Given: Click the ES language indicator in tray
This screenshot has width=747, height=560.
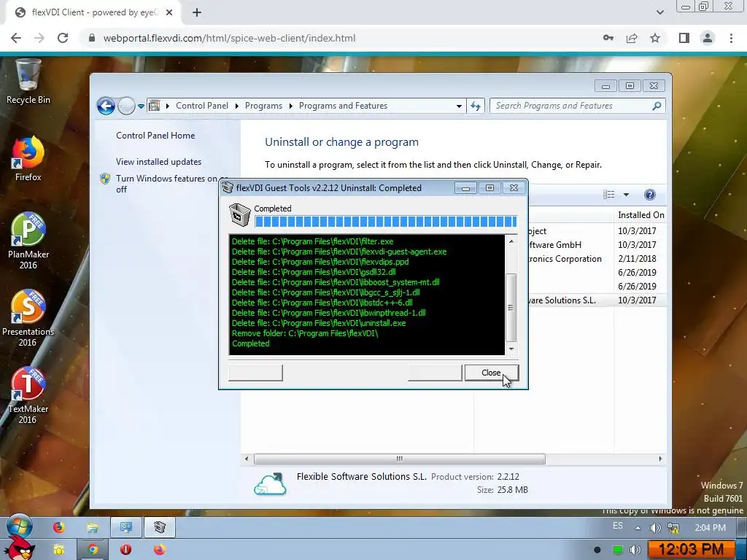Looking at the screenshot, I should 617,526.
